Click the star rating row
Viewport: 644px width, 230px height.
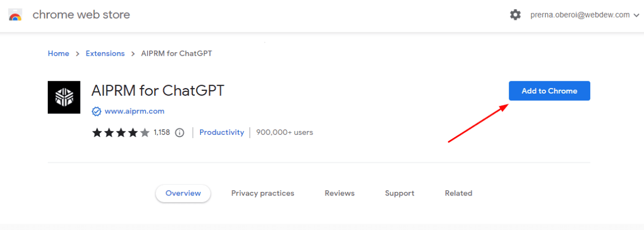coord(121,132)
